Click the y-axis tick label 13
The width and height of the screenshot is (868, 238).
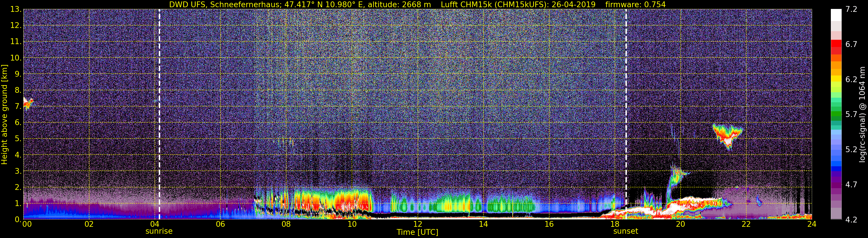coord(16,10)
